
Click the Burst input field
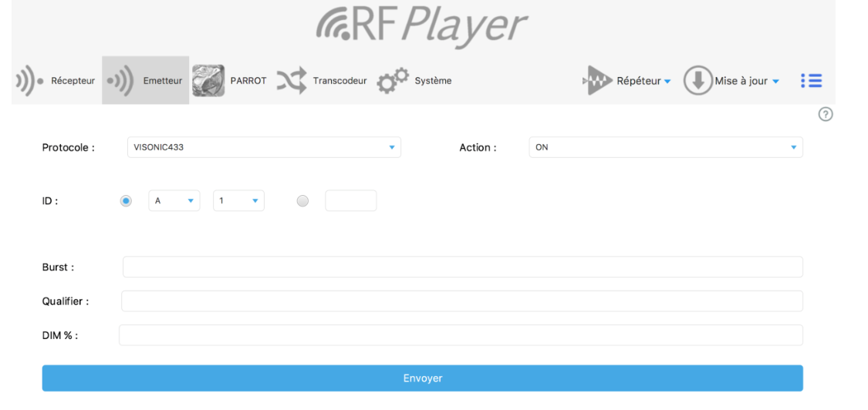[463, 267]
